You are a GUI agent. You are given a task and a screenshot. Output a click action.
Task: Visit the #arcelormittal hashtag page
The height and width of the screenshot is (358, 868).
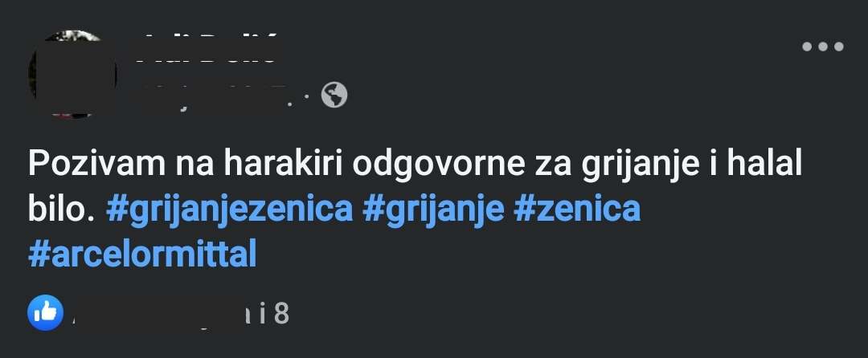[142, 254]
